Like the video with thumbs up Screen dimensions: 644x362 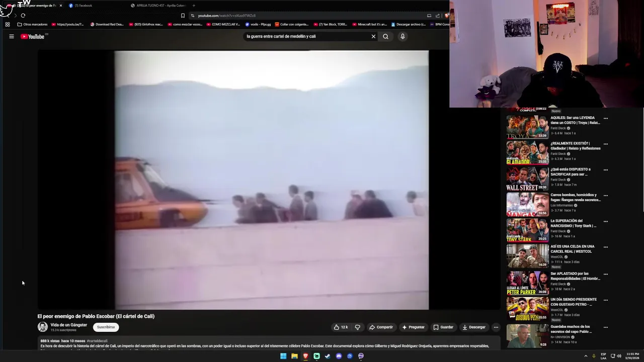[341, 327]
